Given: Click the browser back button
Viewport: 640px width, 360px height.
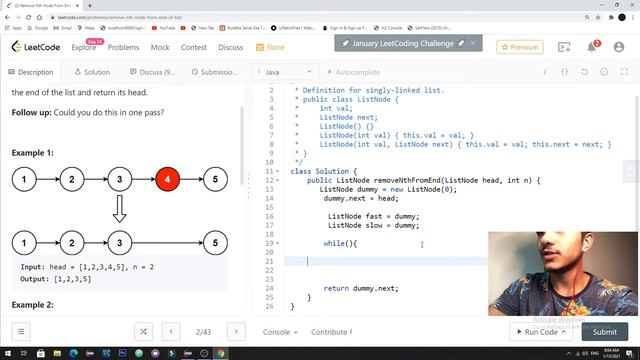Looking at the screenshot, I should point(7,18).
